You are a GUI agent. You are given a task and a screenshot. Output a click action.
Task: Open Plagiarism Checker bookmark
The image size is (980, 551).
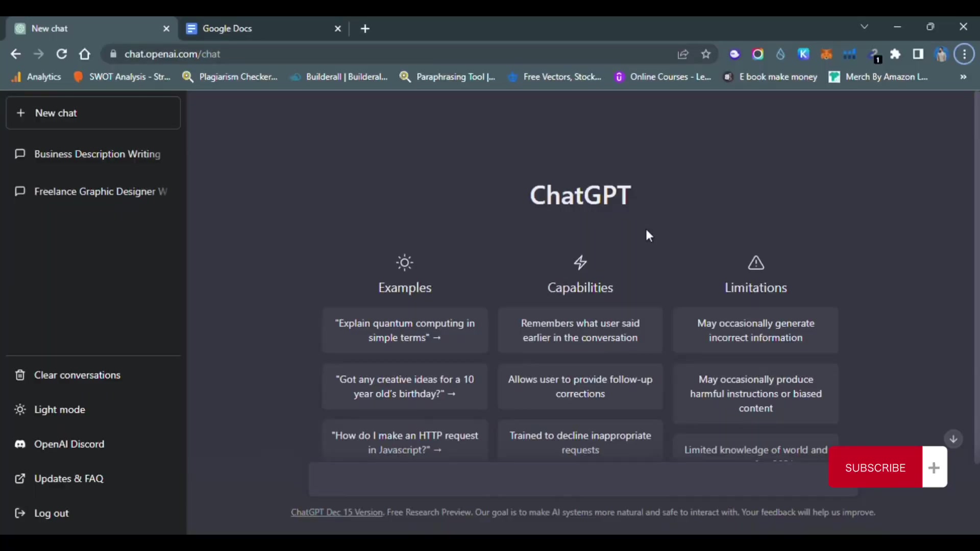click(230, 77)
